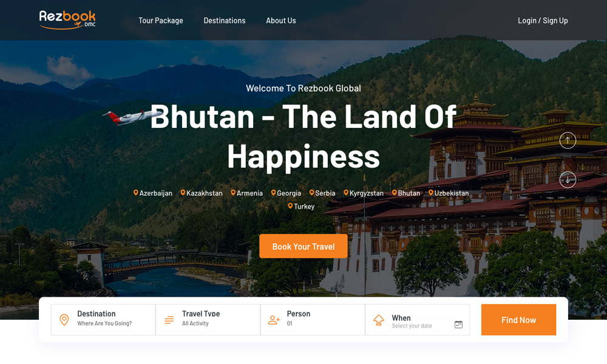
Task: Open the Destinations menu item
Action: click(225, 21)
